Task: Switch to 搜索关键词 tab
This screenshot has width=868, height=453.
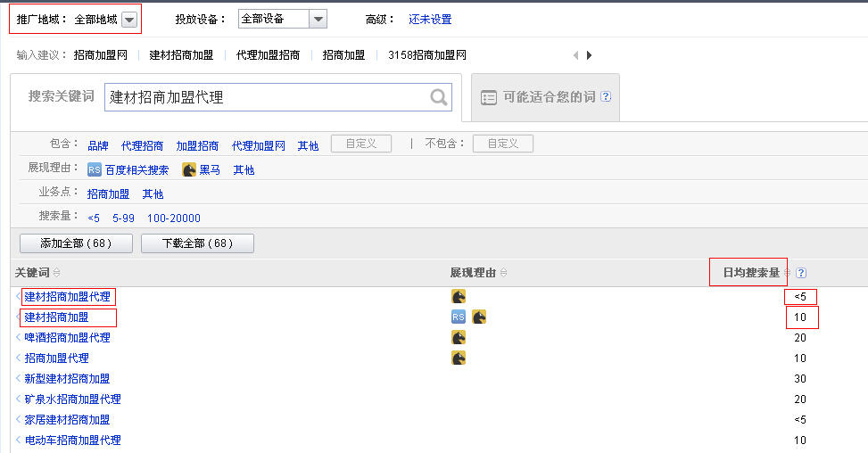Action: (61, 96)
